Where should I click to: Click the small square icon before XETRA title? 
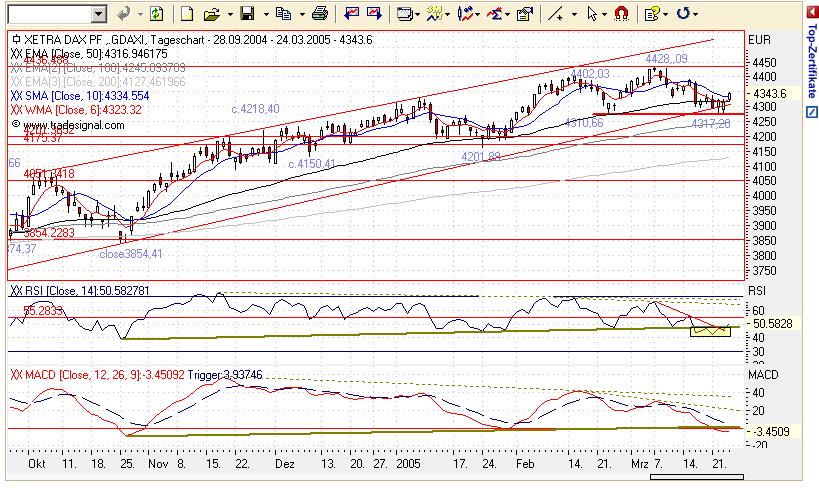coord(16,39)
